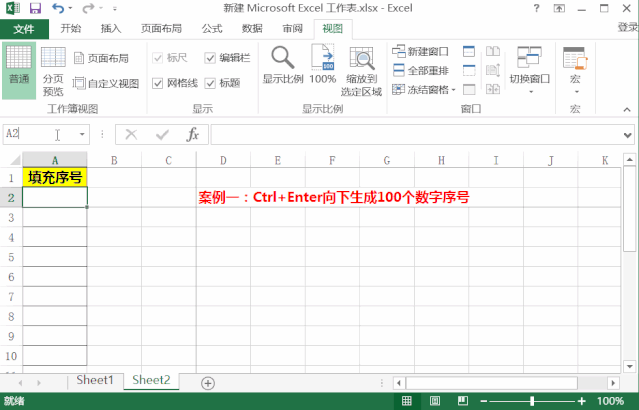Expand the 宏 dropdown arrow
639x410 pixels.
tap(576, 92)
